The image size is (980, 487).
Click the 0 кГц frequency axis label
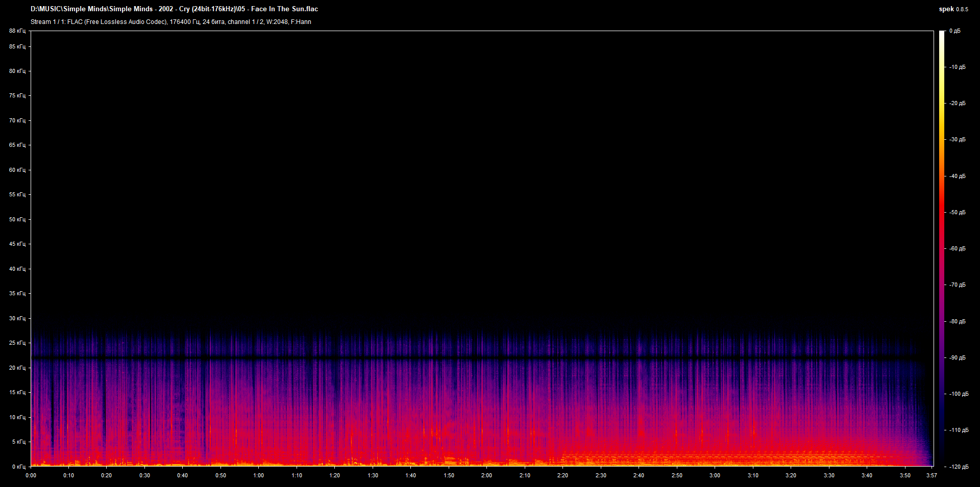click(19, 467)
